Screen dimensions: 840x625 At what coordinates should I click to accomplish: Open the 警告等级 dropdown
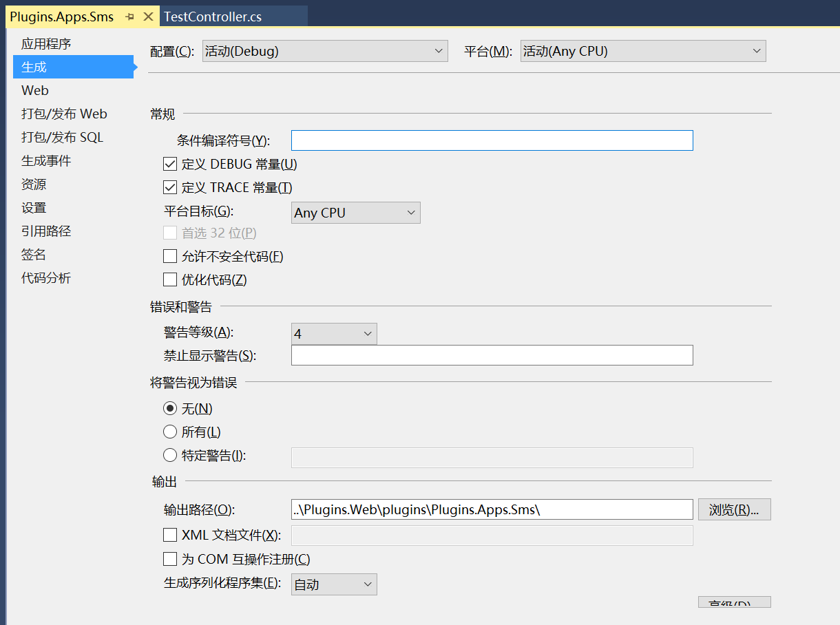click(334, 334)
